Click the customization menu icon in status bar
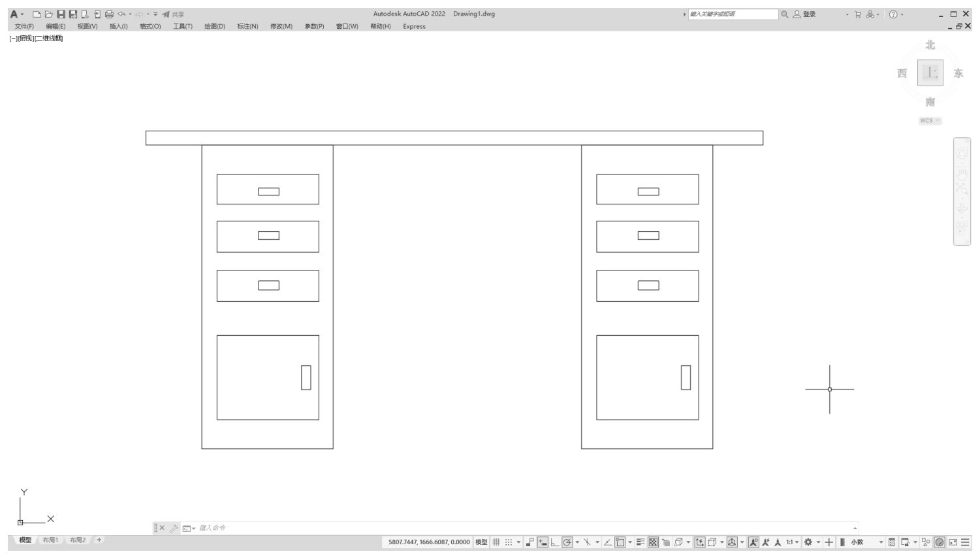 coord(965,542)
